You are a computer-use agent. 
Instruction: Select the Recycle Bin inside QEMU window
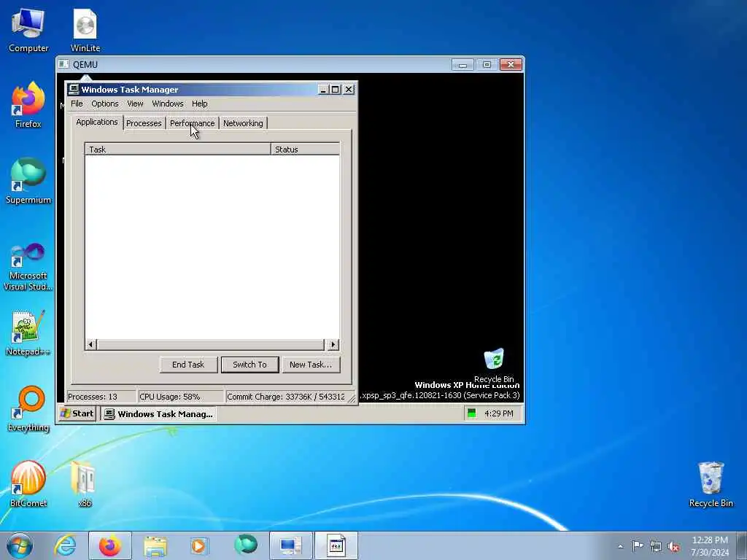click(494, 365)
